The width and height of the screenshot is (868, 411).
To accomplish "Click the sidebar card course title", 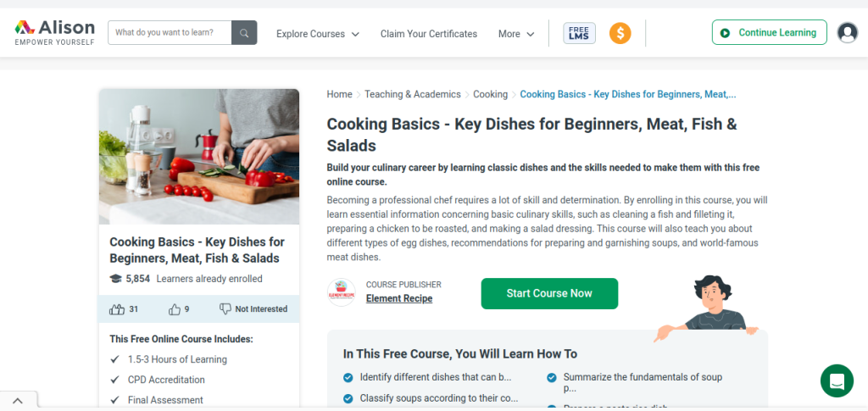I will click(197, 250).
